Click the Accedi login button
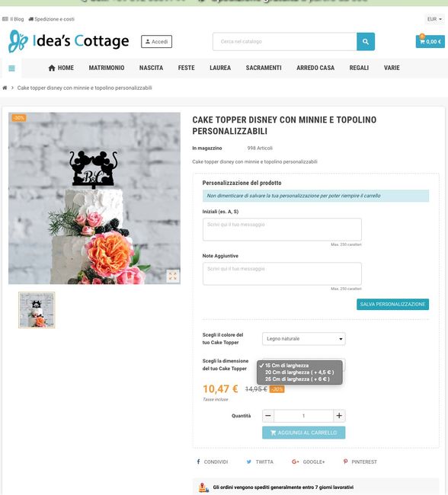The width and height of the screenshot is (448, 495). [x=156, y=42]
